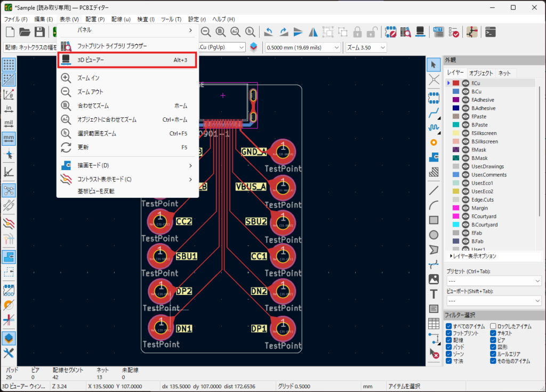Hide the B.Cu layer via eye icon

(465, 92)
